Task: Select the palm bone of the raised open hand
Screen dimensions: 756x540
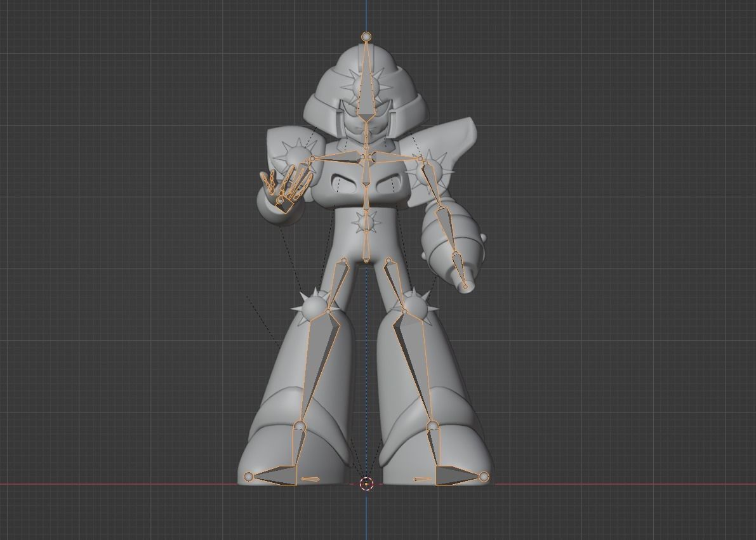Action: tap(286, 204)
